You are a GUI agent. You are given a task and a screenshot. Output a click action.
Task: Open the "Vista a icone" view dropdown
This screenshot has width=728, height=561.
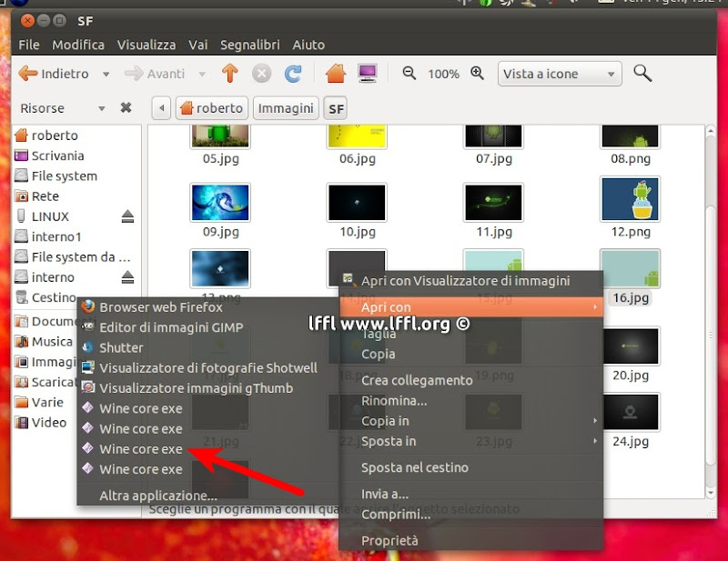click(559, 74)
